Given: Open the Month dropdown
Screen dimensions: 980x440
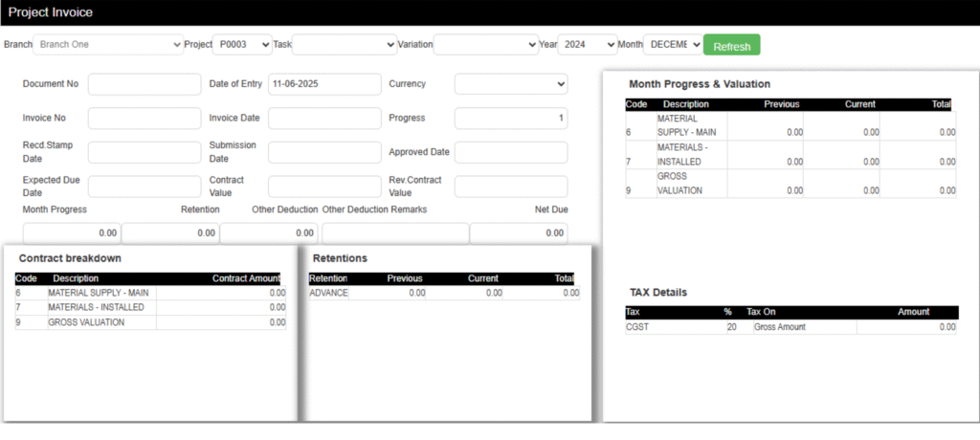Looking at the screenshot, I should coord(672,44).
